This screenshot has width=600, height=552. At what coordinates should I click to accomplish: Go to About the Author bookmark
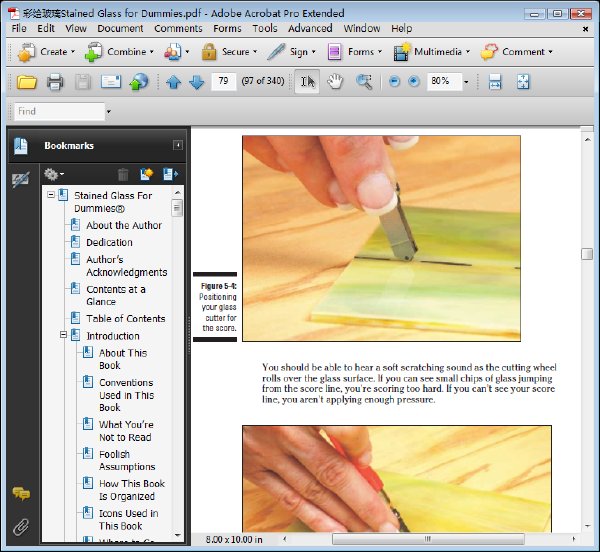pyautogui.click(x=124, y=225)
